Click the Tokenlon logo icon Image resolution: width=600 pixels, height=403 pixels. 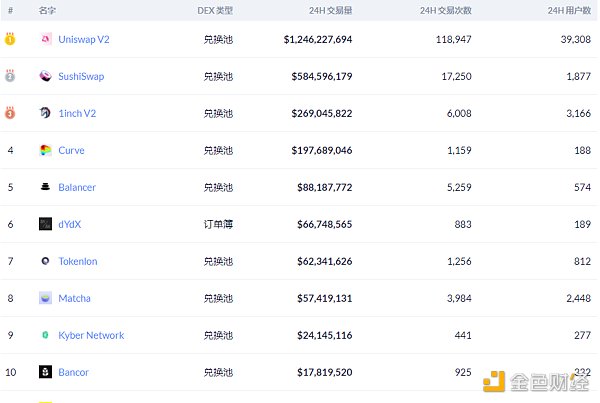(x=45, y=261)
